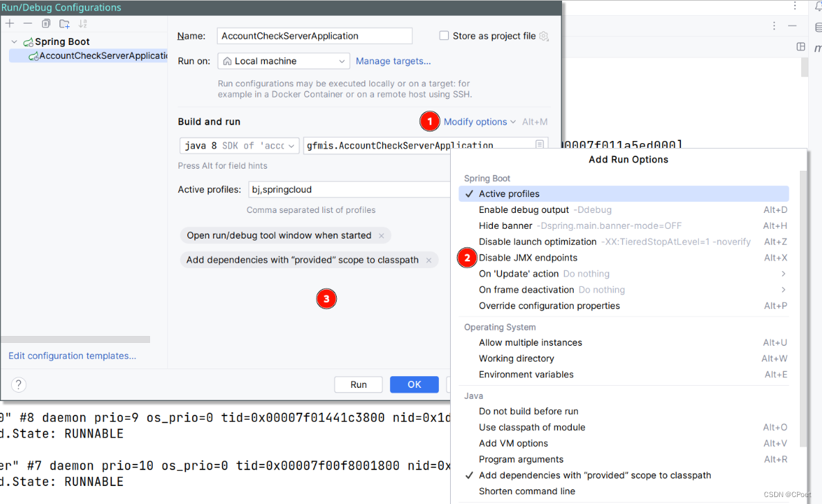This screenshot has width=822, height=504.
Task: Confirm the dialog with OK
Action: click(414, 384)
